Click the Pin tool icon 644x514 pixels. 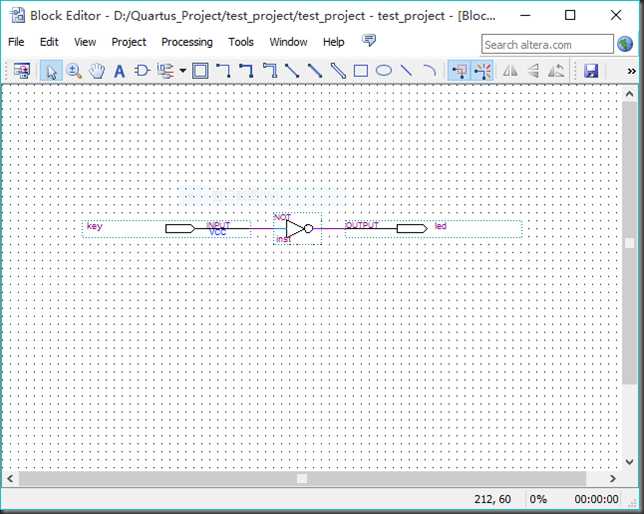[165, 71]
